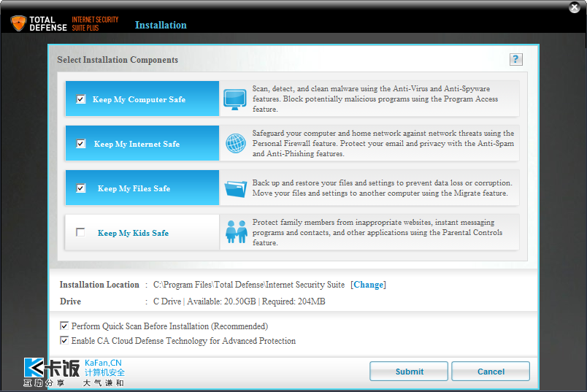The image size is (587, 392).
Task: Click the Installation title in the header
Action: pos(161,25)
